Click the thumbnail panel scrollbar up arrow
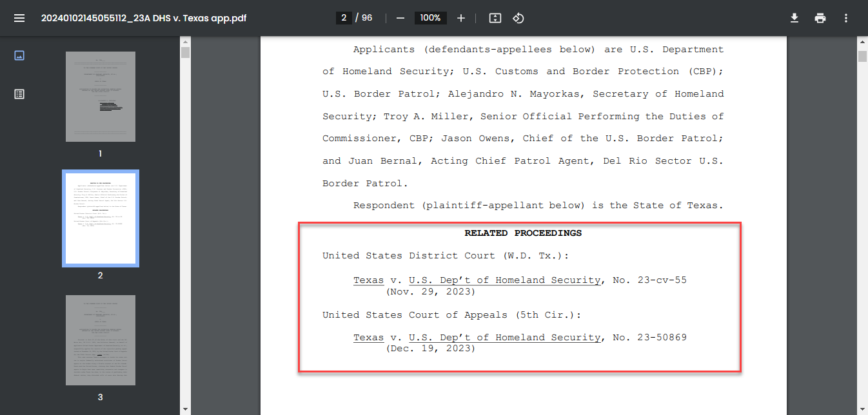The width and height of the screenshot is (868, 415). tap(185, 41)
